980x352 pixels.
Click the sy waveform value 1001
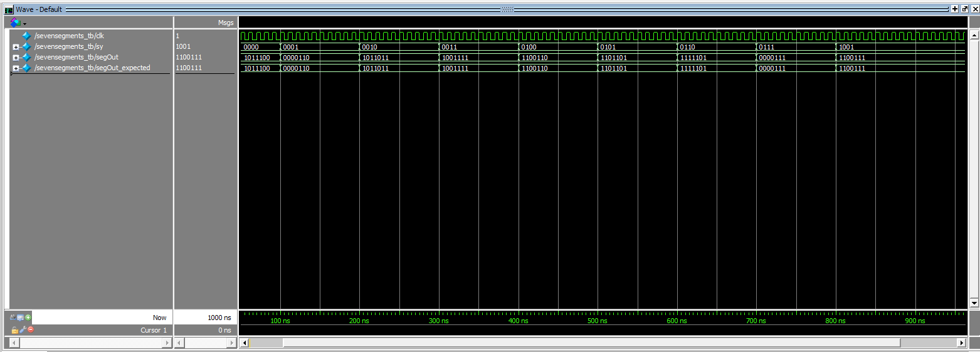coord(846,47)
